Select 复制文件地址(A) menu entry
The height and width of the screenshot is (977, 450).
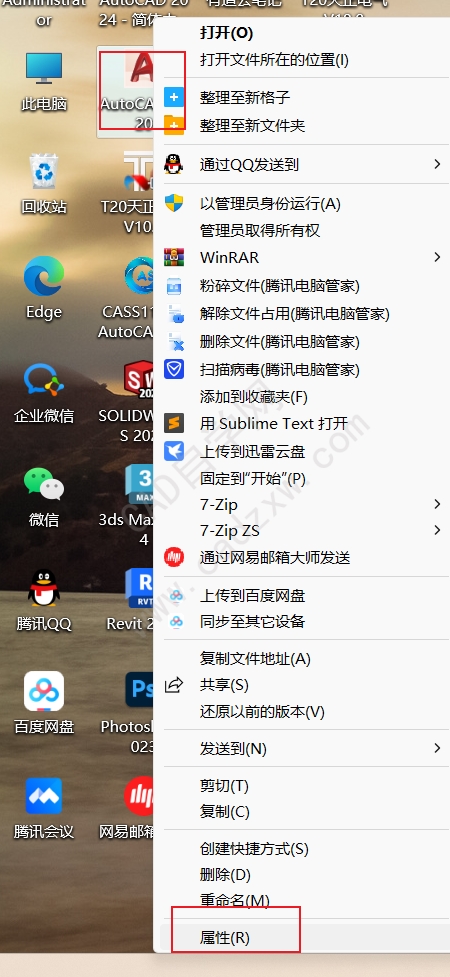coord(255,659)
